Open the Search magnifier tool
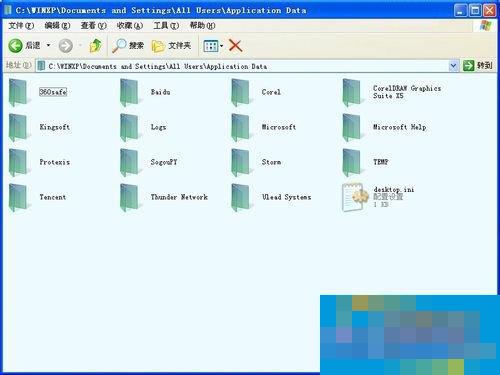The image size is (500, 375). point(128,46)
